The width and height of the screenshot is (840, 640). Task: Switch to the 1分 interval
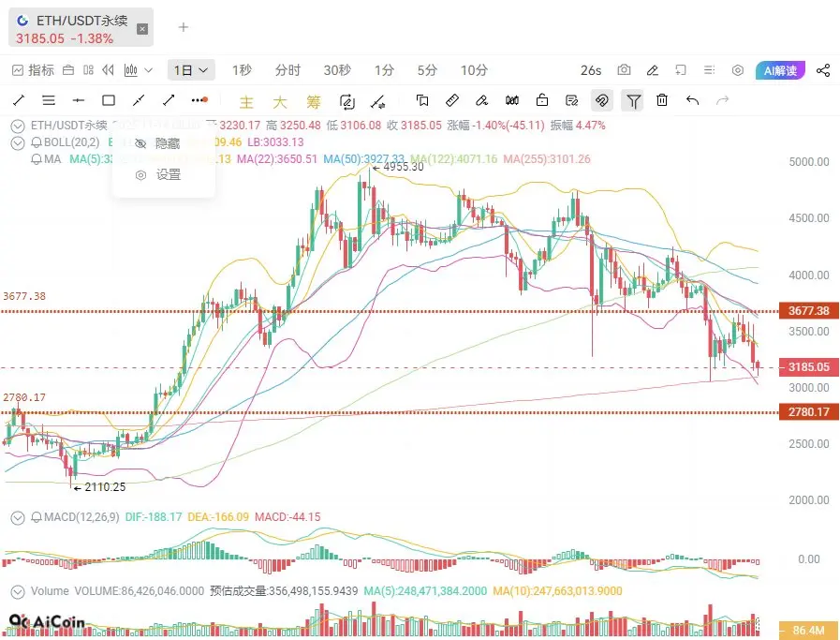tap(384, 70)
